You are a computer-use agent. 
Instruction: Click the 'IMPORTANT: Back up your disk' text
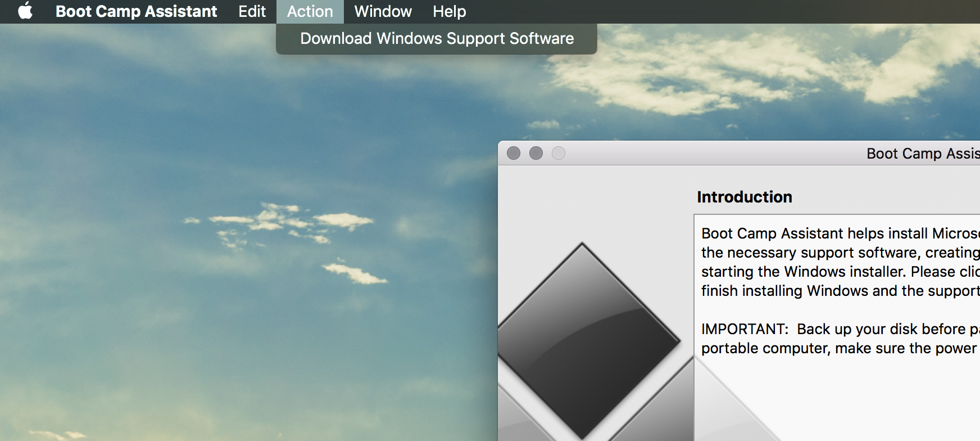click(x=840, y=329)
